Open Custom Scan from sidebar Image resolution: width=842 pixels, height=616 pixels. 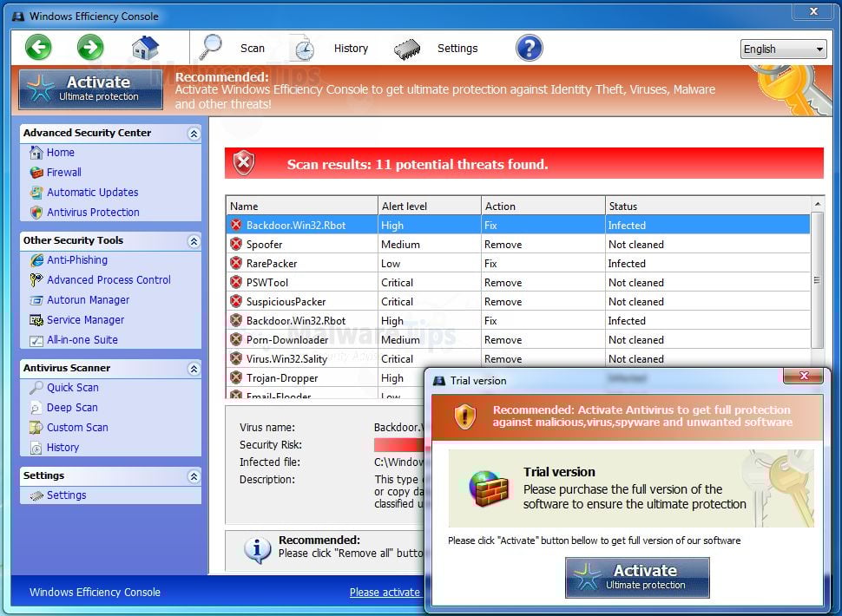(x=77, y=428)
